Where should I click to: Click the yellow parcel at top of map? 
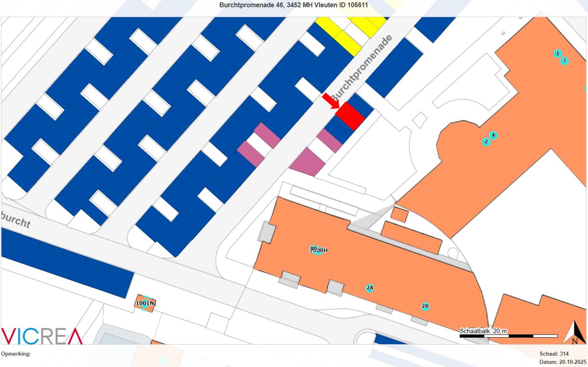click(x=346, y=41)
